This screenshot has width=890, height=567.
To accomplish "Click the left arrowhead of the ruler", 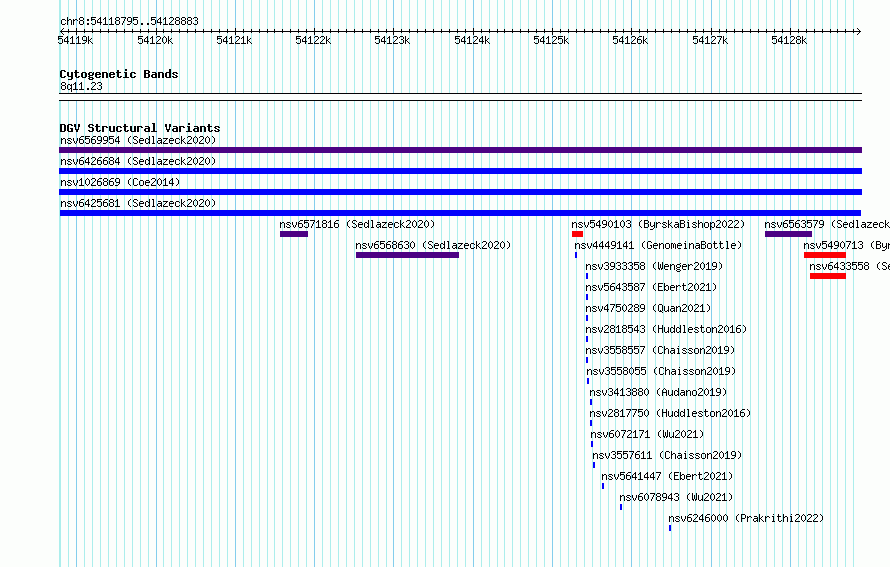I will [x=61, y=31].
